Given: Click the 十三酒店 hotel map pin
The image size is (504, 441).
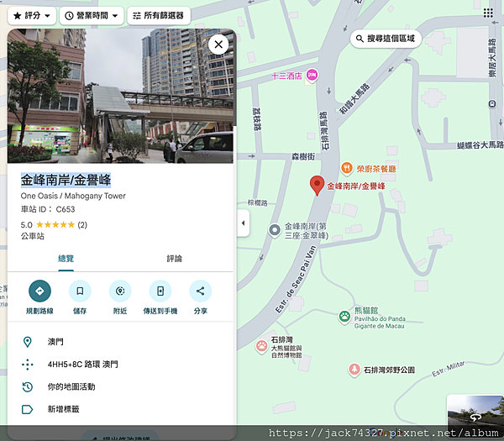Looking at the screenshot, I should point(312,76).
